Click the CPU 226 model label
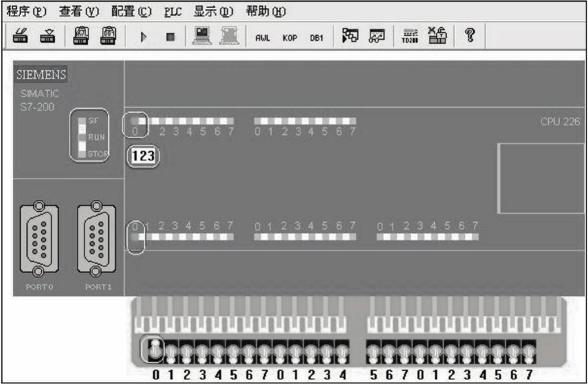 click(560, 122)
